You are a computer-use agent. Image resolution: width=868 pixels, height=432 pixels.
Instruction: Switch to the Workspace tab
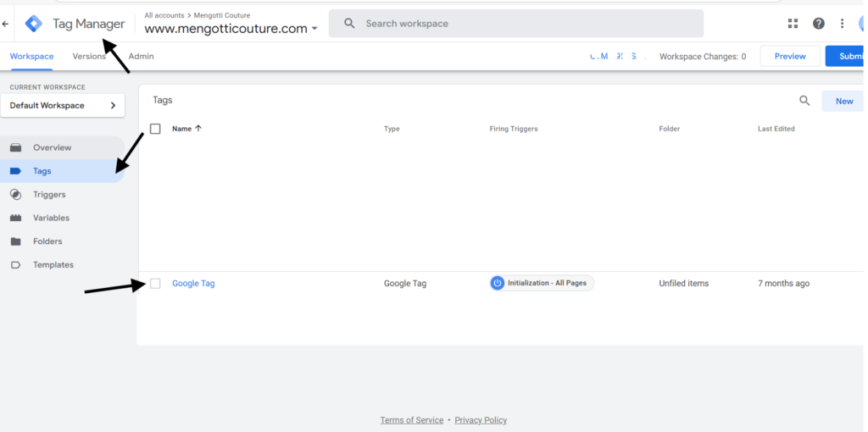[x=31, y=57]
